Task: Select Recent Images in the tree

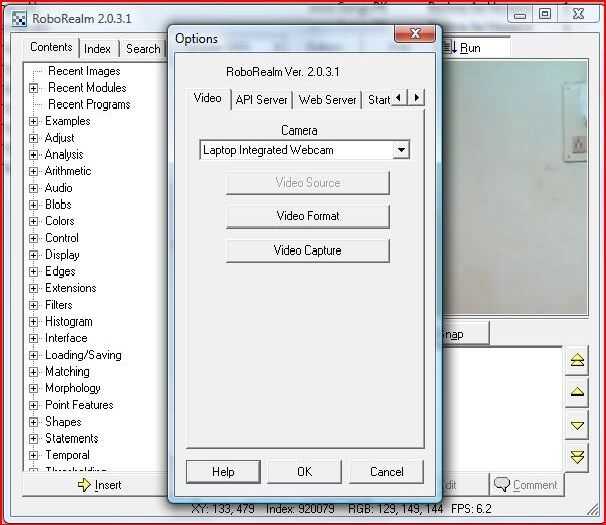Action: (x=84, y=71)
